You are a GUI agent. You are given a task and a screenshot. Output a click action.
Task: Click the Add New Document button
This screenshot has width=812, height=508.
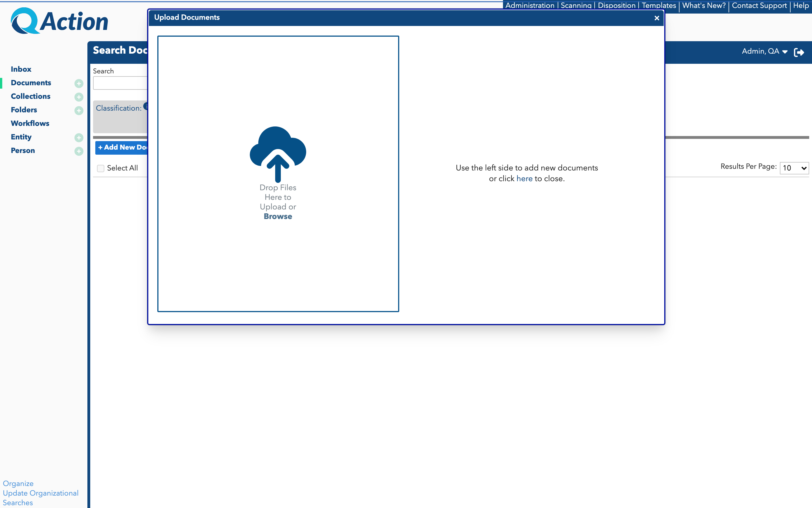coord(122,148)
